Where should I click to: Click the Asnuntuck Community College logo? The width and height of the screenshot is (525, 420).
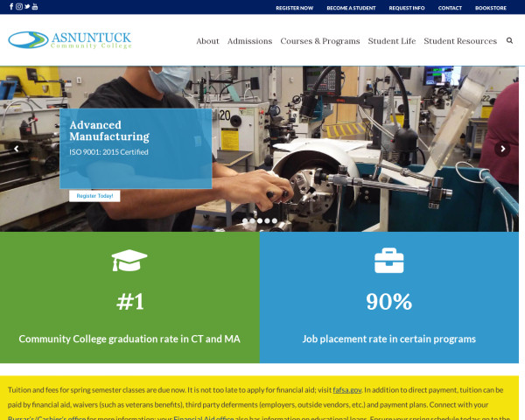[70, 40]
